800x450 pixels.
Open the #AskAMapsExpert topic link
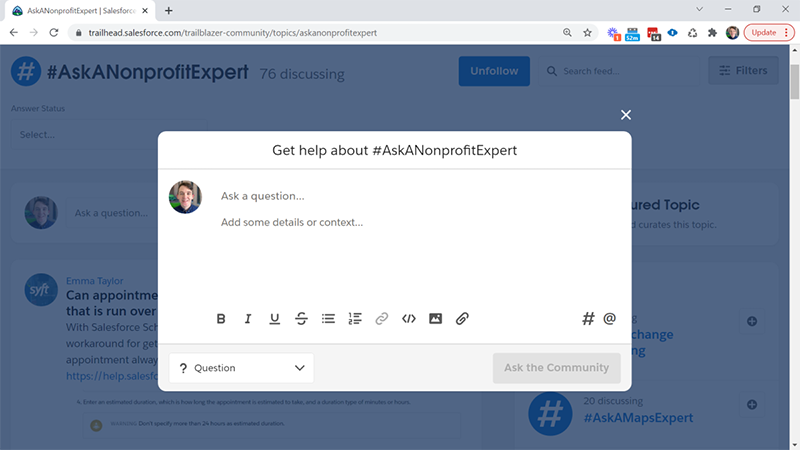pos(638,417)
